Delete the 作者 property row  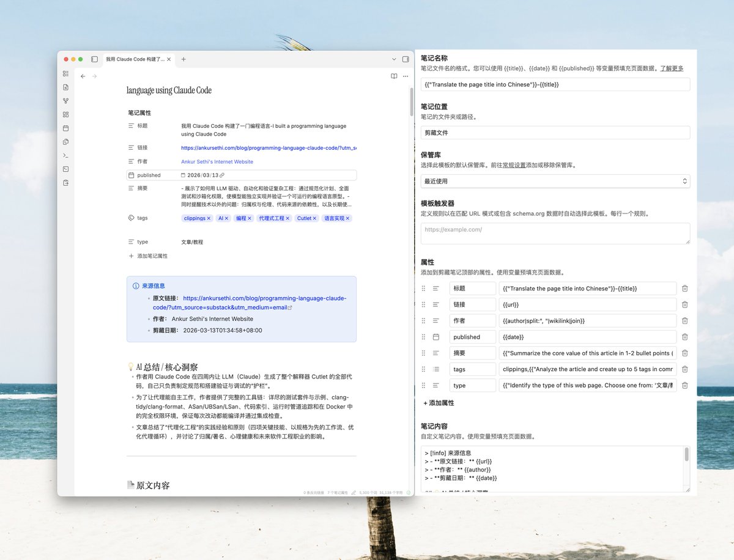[684, 320]
